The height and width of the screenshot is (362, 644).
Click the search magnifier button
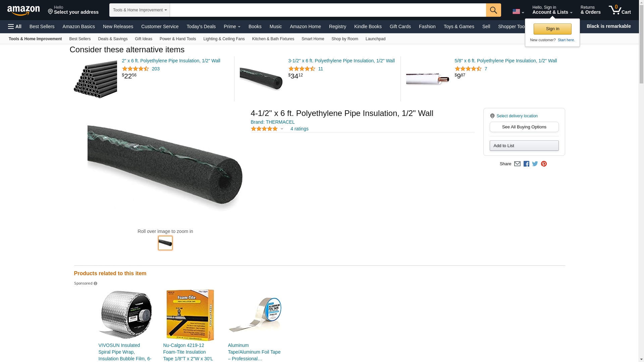(493, 10)
